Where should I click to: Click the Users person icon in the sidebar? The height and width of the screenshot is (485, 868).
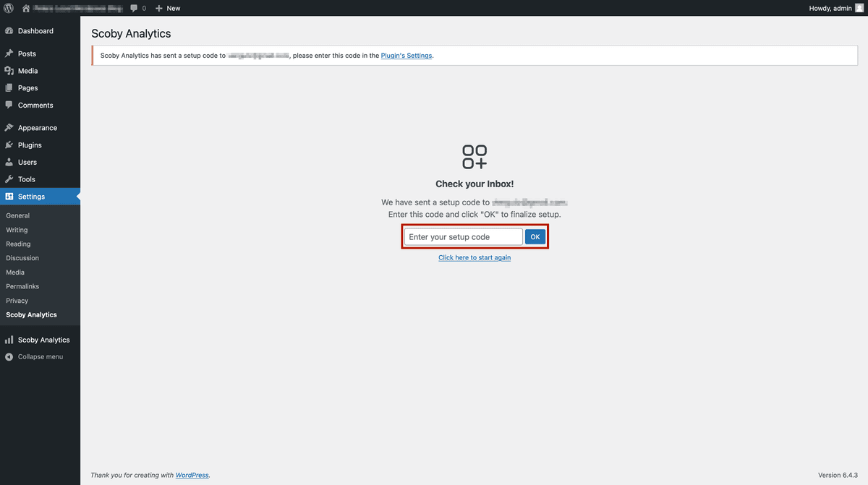[9, 162]
